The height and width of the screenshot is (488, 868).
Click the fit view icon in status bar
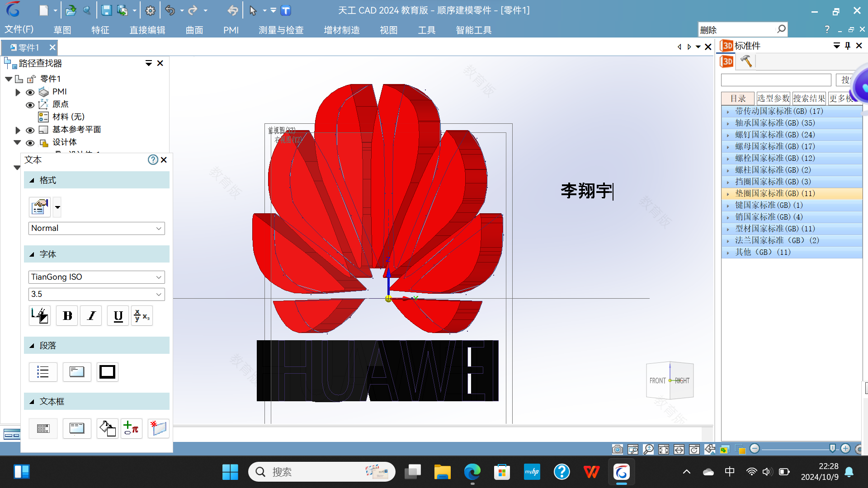664,449
